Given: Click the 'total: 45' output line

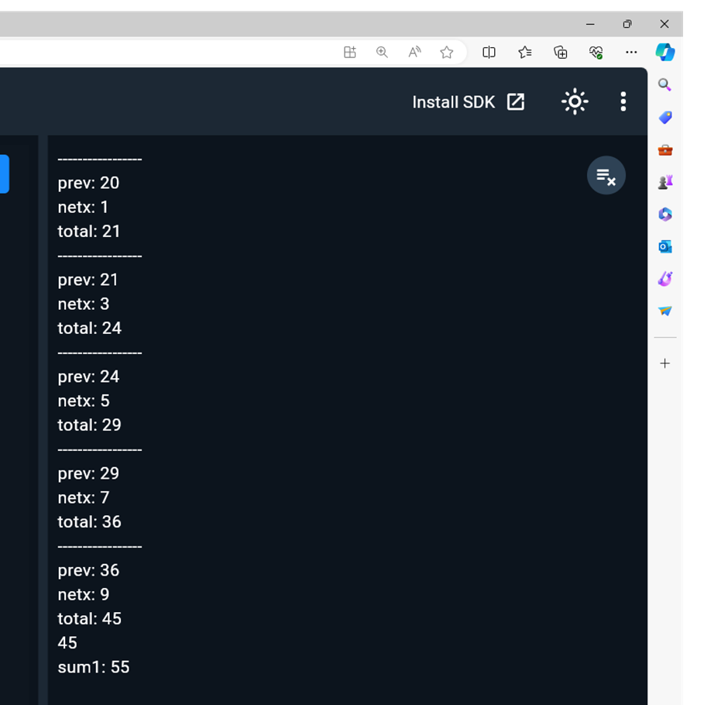Looking at the screenshot, I should (x=89, y=618).
